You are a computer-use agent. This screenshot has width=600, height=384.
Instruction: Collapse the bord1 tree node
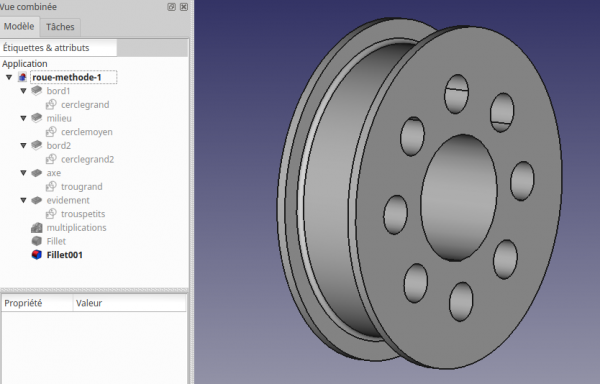click(x=23, y=91)
